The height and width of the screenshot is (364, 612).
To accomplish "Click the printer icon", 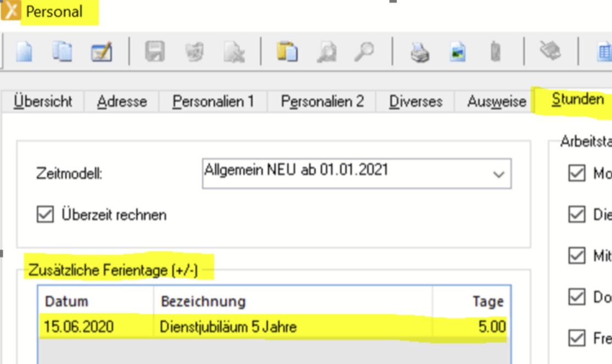I will [x=420, y=52].
